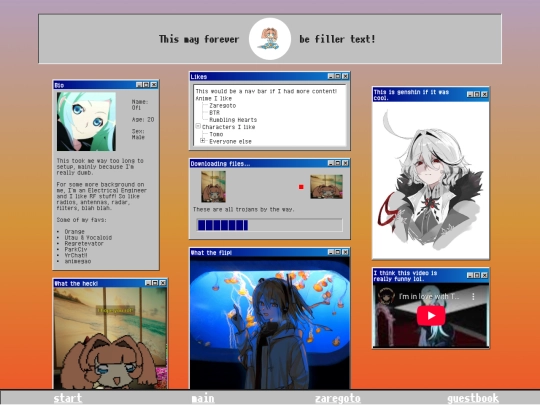Maximize the What the flip! window
The height and width of the screenshot is (405, 540).
click(338, 252)
